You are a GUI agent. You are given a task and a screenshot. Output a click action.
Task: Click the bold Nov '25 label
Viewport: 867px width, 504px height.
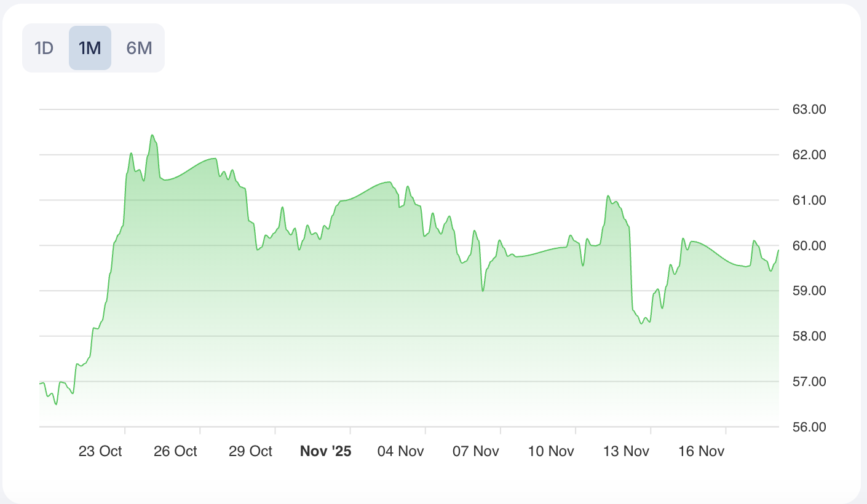click(x=325, y=451)
